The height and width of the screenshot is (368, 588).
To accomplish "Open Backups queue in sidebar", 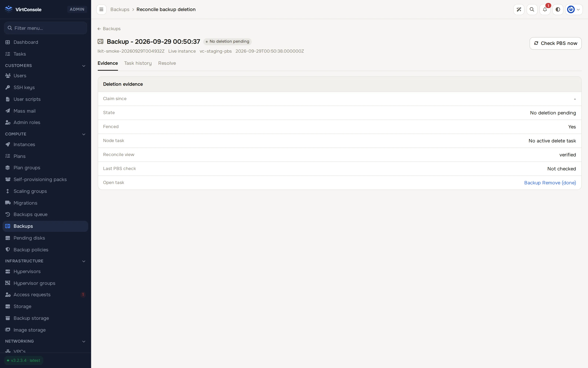I will pos(45,214).
